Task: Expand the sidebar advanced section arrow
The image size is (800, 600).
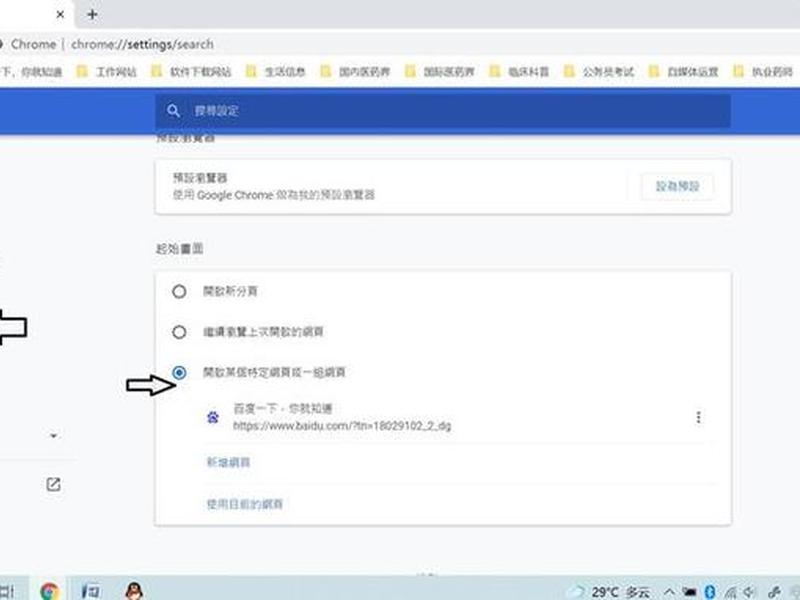Action: click(54, 436)
